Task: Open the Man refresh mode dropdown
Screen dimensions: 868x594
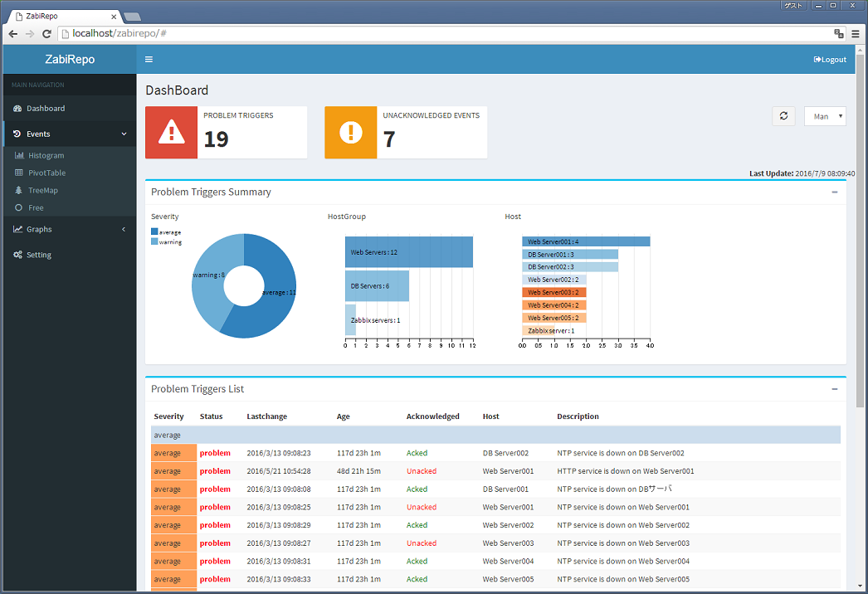Action: coord(825,115)
